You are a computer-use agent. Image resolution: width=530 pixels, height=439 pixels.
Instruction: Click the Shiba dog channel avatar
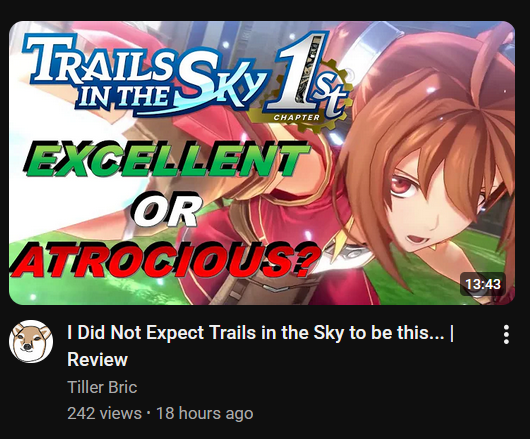31,341
